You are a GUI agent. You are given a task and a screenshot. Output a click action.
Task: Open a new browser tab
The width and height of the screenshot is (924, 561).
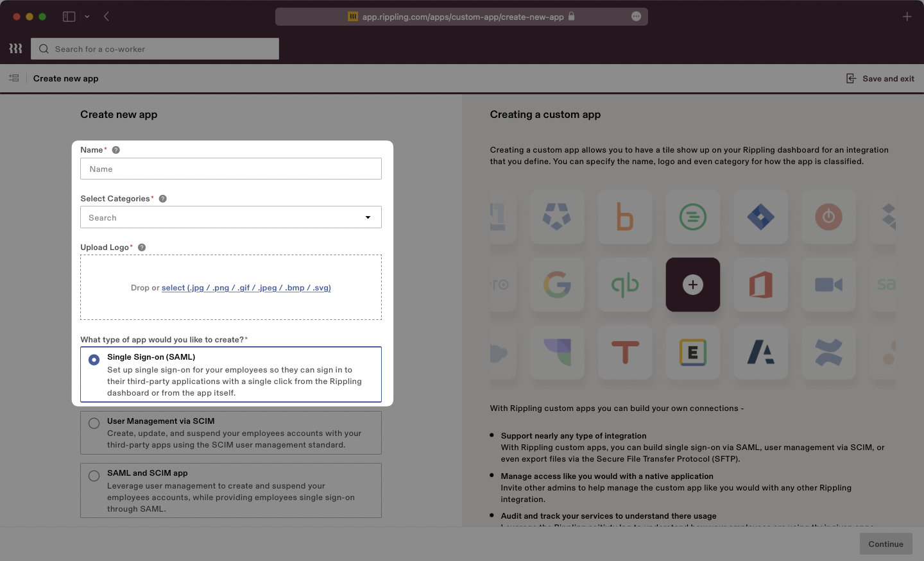(x=907, y=17)
